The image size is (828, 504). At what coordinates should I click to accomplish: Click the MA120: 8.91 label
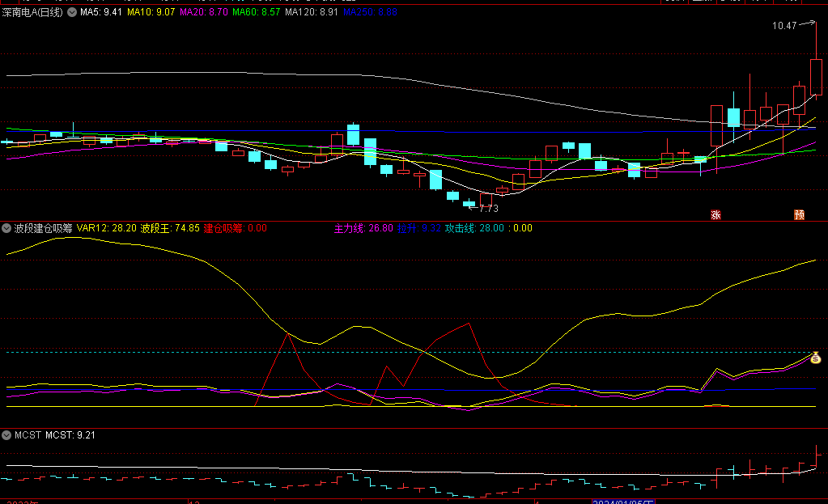[312, 12]
